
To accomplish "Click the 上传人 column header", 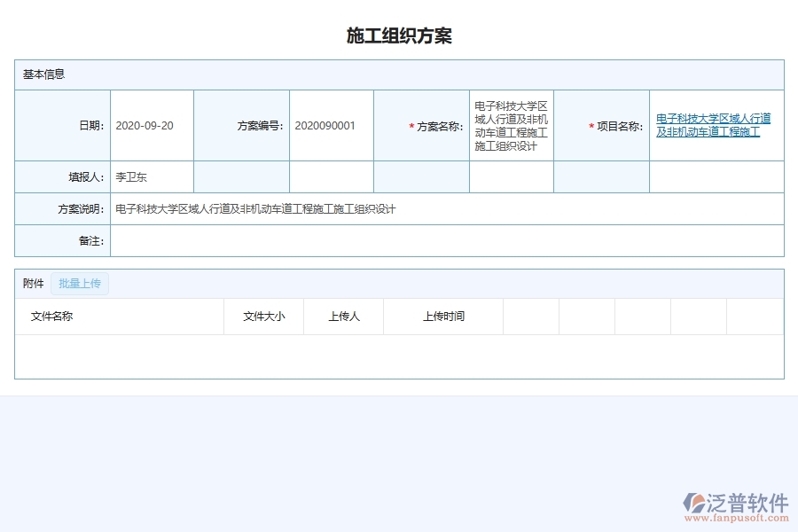I will click(343, 317).
